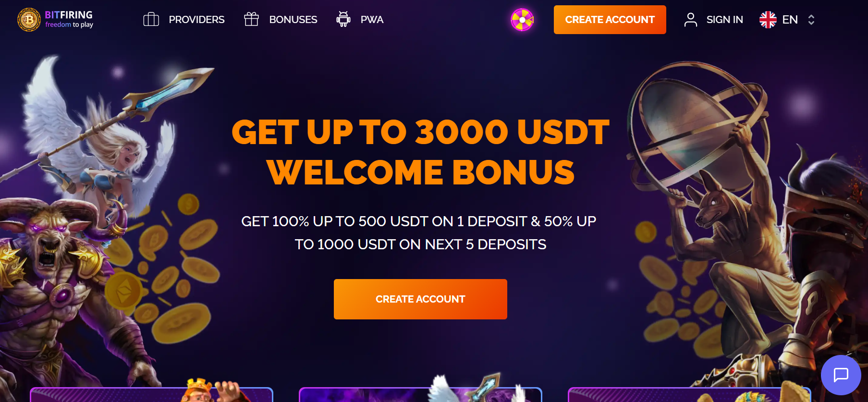Open the left game card with king character
Screen dimensions: 868x402
click(x=151, y=394)
